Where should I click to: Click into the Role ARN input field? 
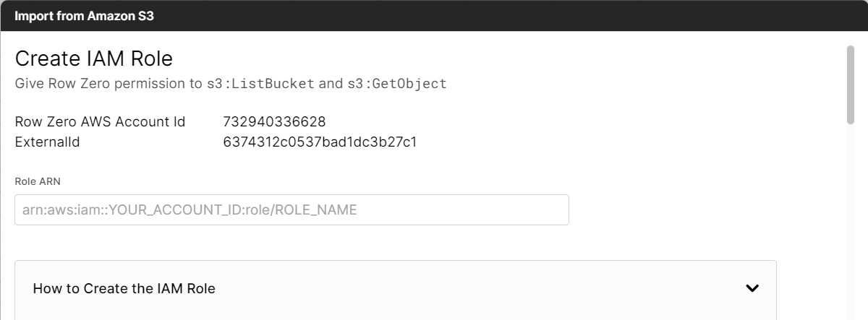[x=292, y=210]
